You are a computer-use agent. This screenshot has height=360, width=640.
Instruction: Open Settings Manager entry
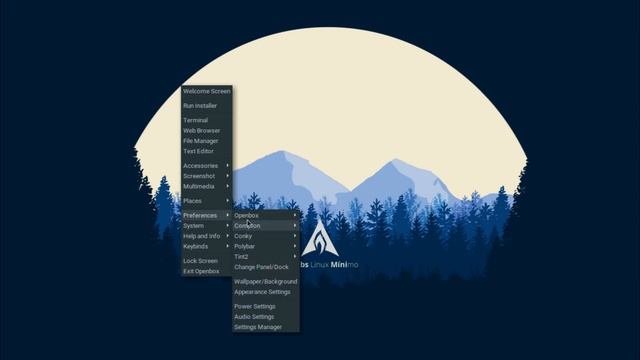tap(266, 327)
